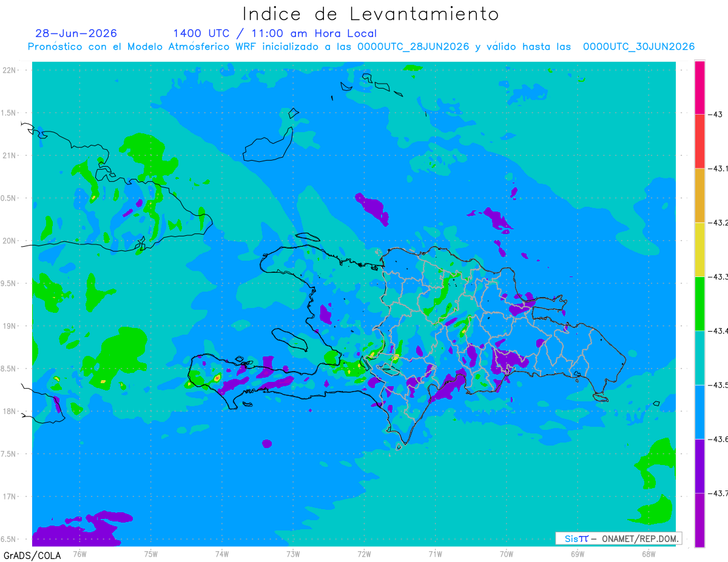Click the '76W' longitude label
Image resolution: width=728 pixels, height=562 pixels.
point(79,554)
